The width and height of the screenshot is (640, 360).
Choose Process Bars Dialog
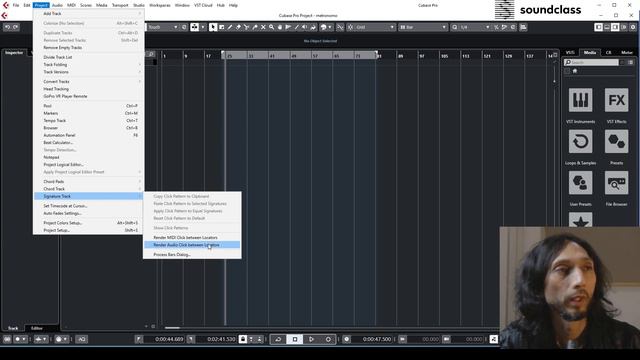(192, 255)
